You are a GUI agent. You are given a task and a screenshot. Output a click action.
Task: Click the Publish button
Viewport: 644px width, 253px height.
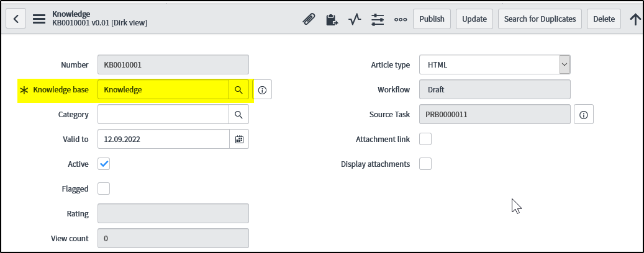432,19
